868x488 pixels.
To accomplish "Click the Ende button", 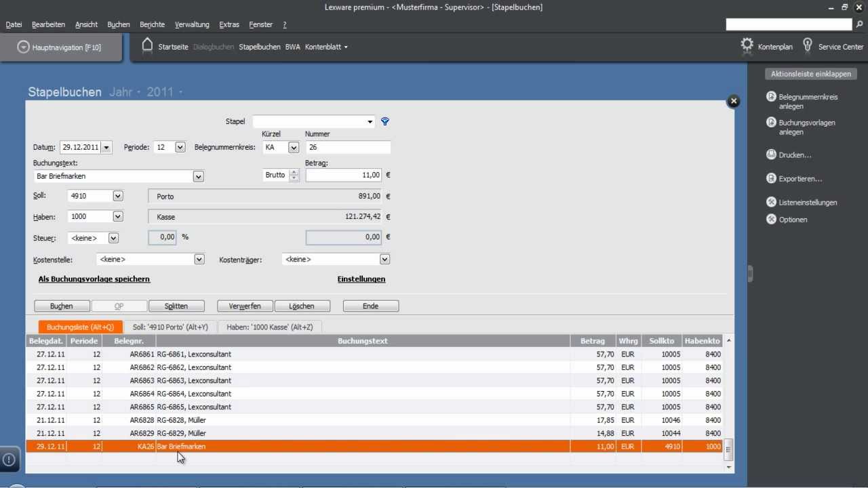I will point(370,306).
